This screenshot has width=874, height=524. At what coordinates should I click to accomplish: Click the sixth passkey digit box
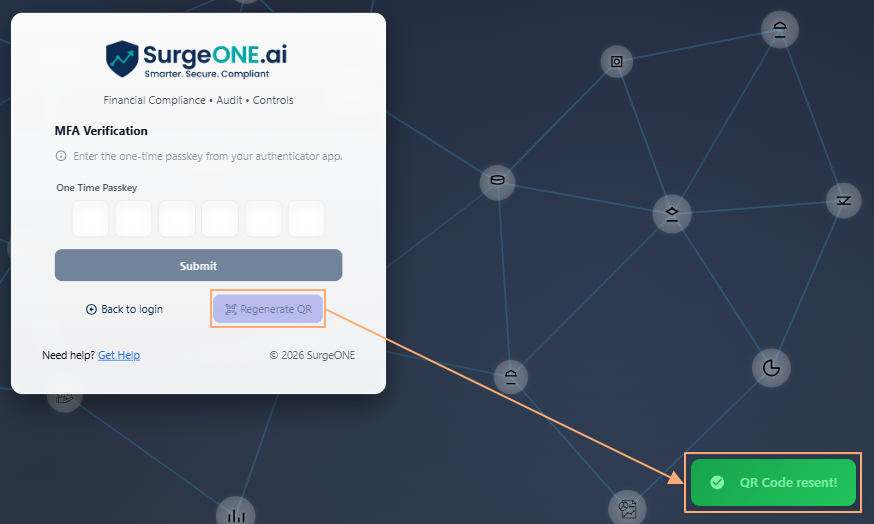(306, 219)
